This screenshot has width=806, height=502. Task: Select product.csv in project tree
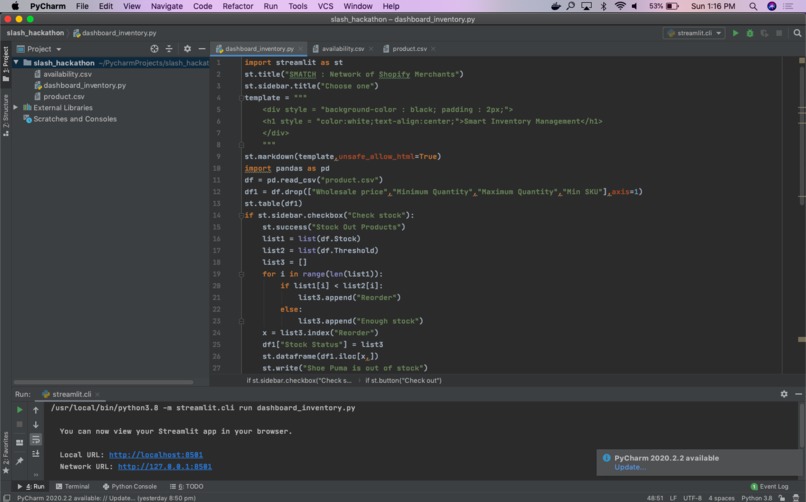click(x=64, y=97)
